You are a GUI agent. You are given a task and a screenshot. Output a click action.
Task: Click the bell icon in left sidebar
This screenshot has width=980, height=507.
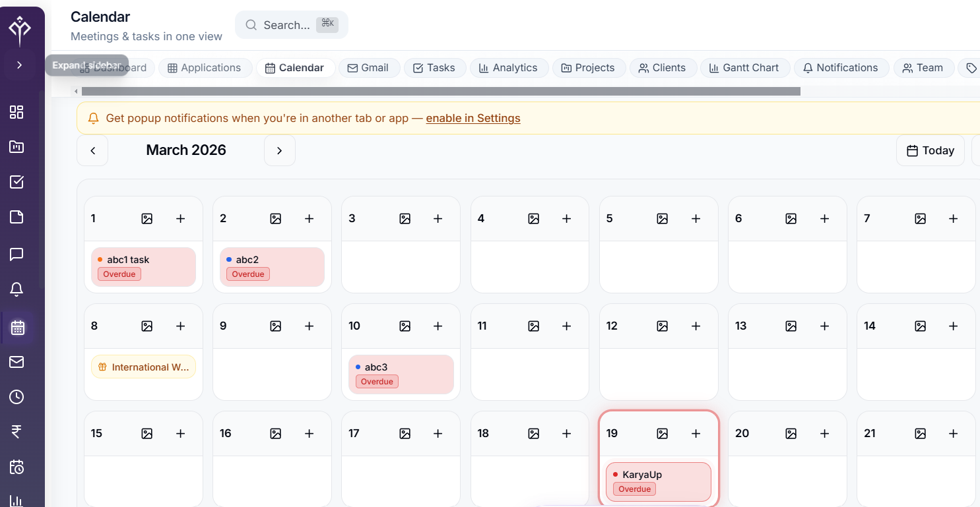(17, 289)
